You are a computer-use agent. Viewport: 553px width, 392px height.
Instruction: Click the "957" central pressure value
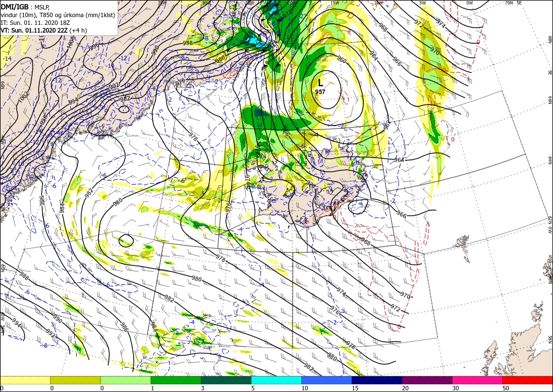coord(320,92)
